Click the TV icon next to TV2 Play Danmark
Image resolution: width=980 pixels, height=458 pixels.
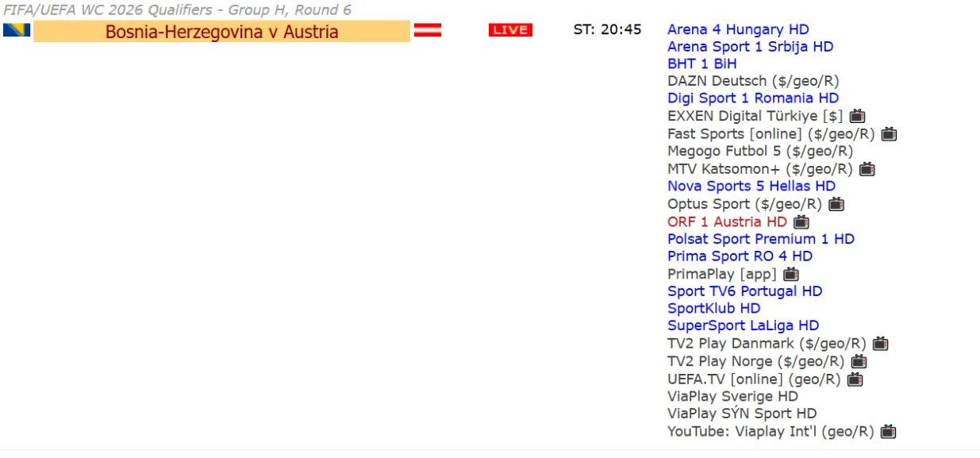[880, 344]
